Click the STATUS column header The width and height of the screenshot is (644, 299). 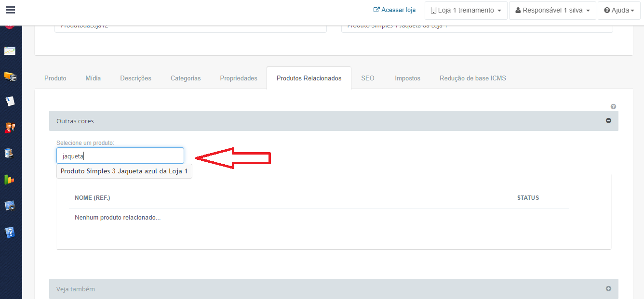pos(528,198)
